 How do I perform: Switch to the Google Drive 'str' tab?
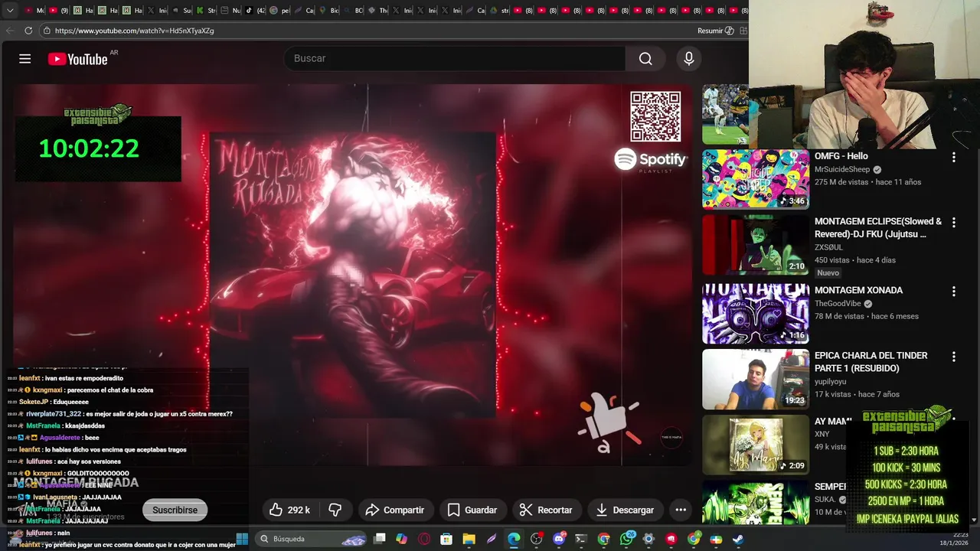(x=501, y=10)
